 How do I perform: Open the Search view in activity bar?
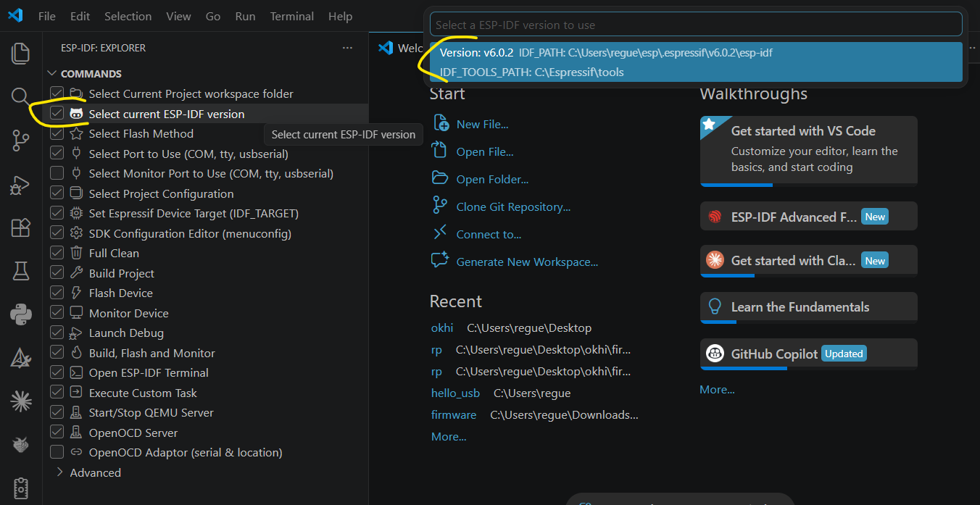[x=21, y=96]
